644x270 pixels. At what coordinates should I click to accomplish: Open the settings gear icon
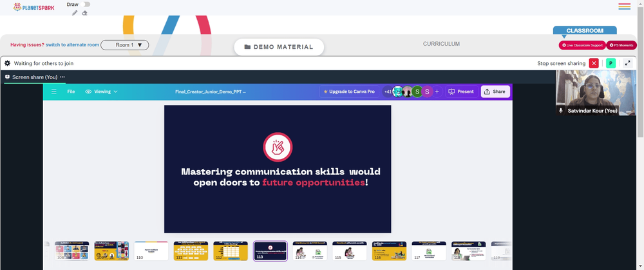(7, 63)
